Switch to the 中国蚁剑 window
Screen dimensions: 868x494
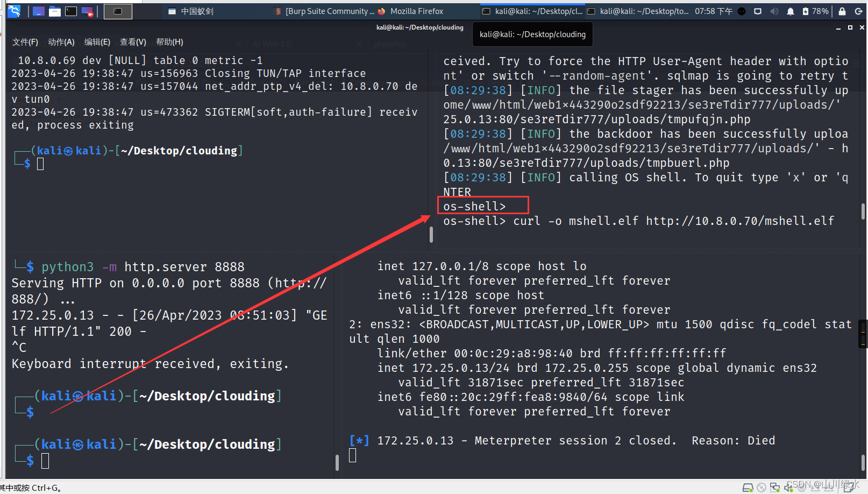pyautogui.click(x=191, y=11)
